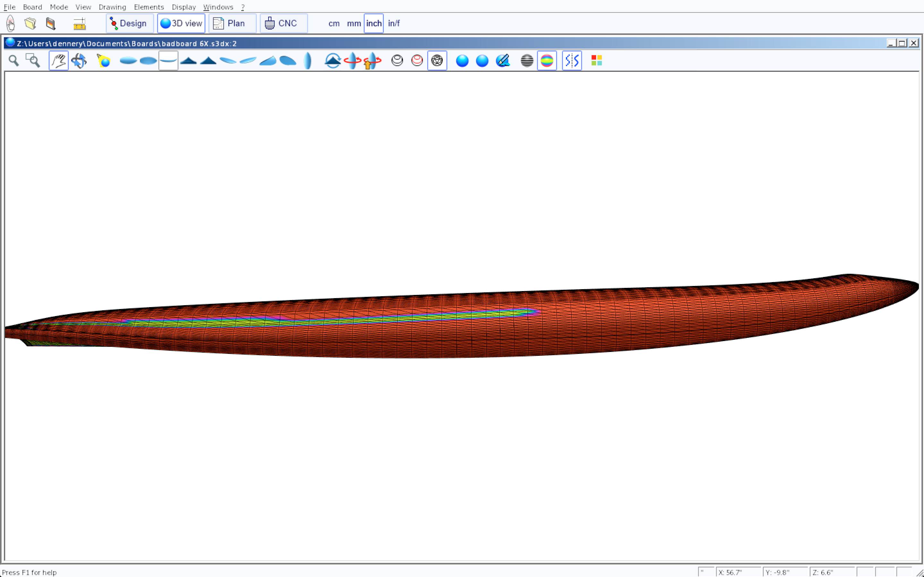Switch to Design mode
The width and height of the screenshot is (924, 577).
pos(129,23)
